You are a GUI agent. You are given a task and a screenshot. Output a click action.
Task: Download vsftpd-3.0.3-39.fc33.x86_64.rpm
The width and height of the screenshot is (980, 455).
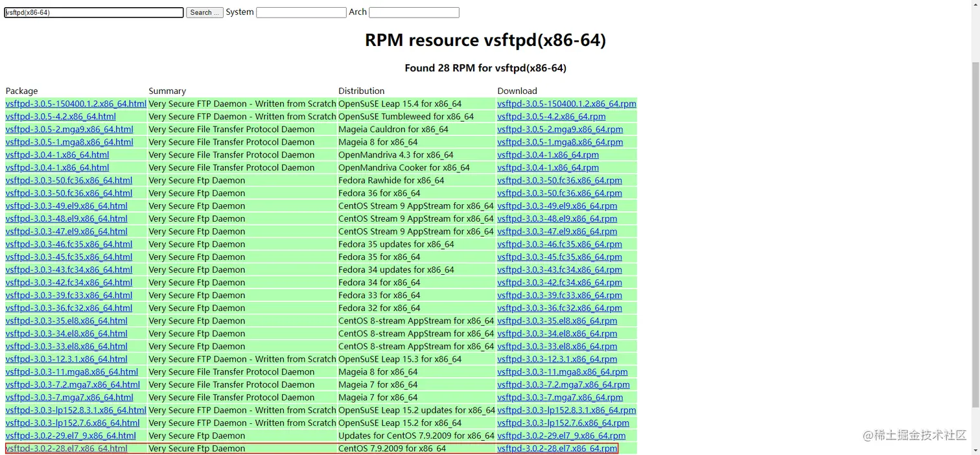[x=559, y=295]
